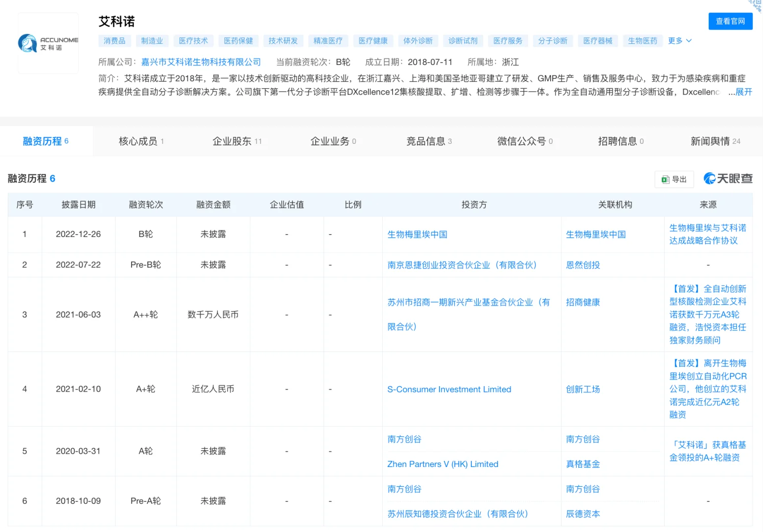Click the 2018-10-09 disclosure date cell

coord(78,501)
